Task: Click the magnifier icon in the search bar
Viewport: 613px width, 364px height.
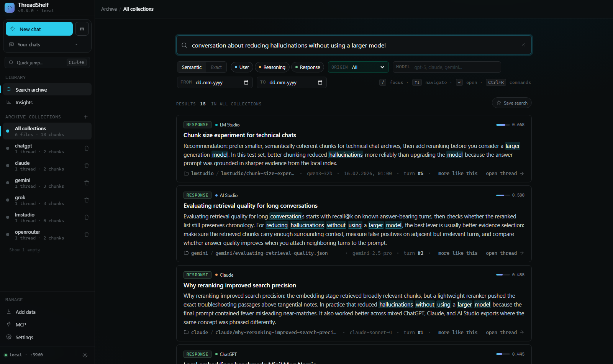Action: (184, 45)
